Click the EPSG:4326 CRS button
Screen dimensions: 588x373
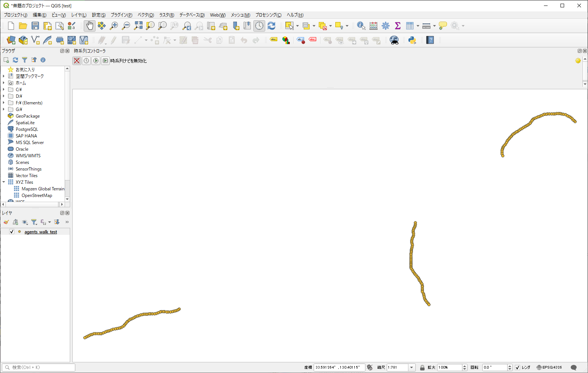pyautogui.click(x=549, y=367)
